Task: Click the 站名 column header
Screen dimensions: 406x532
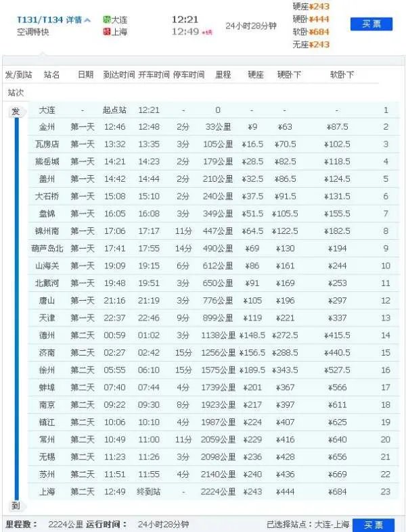Action: [51, 74]
